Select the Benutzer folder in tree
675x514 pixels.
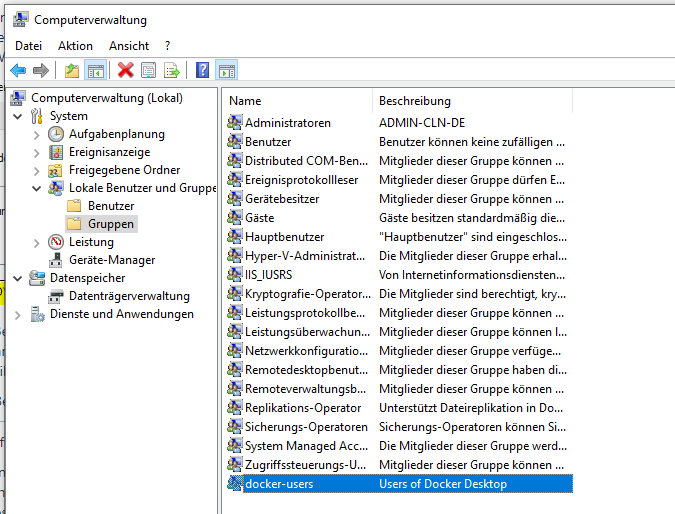110,206
